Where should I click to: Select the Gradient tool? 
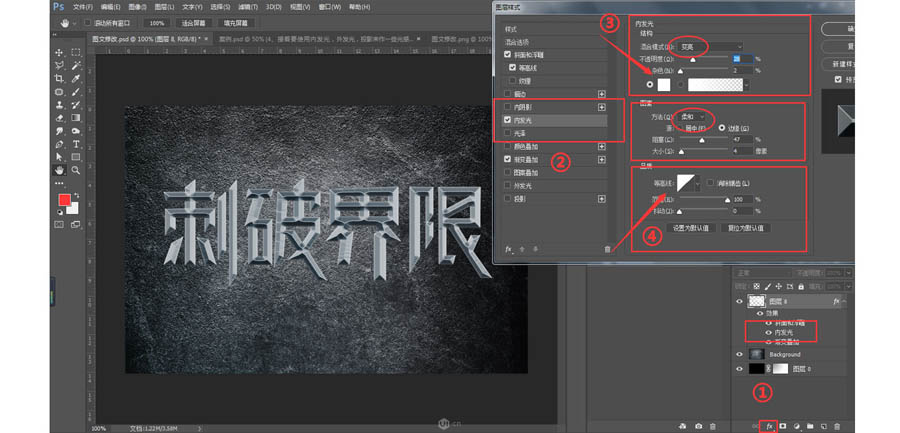coord(76,118)
